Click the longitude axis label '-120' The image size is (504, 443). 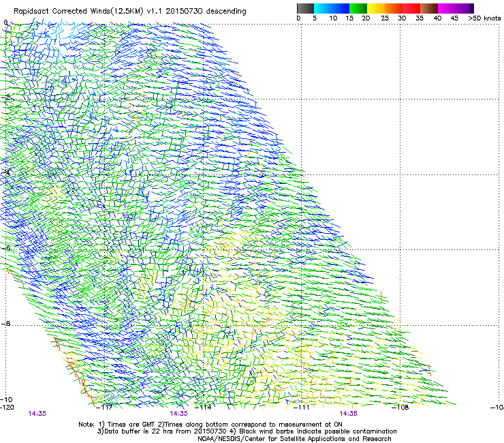[7, 408]
